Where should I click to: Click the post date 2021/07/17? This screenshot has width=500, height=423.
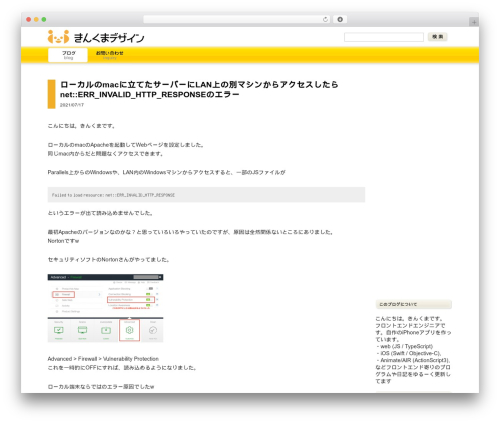coord(72,105)
